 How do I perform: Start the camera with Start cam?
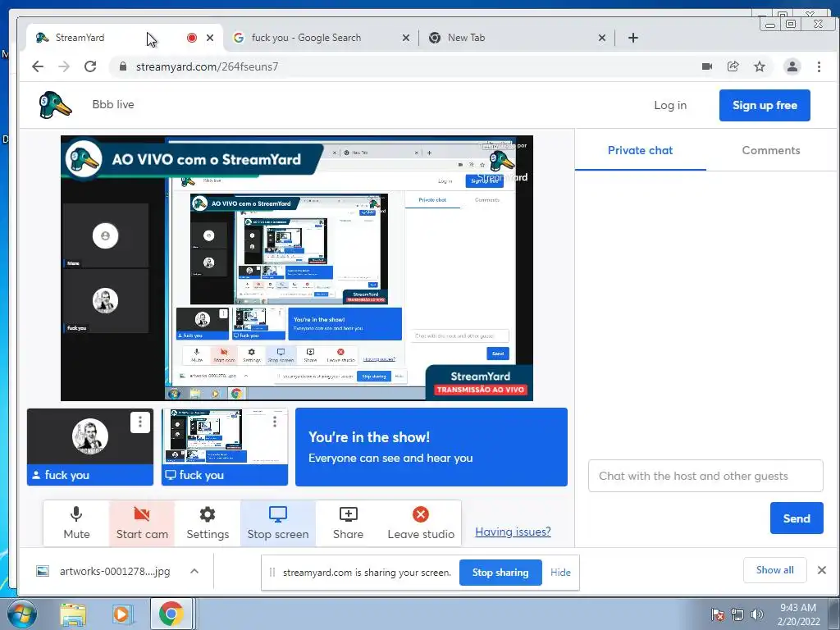pyautogui.click(x=142, y=523)
